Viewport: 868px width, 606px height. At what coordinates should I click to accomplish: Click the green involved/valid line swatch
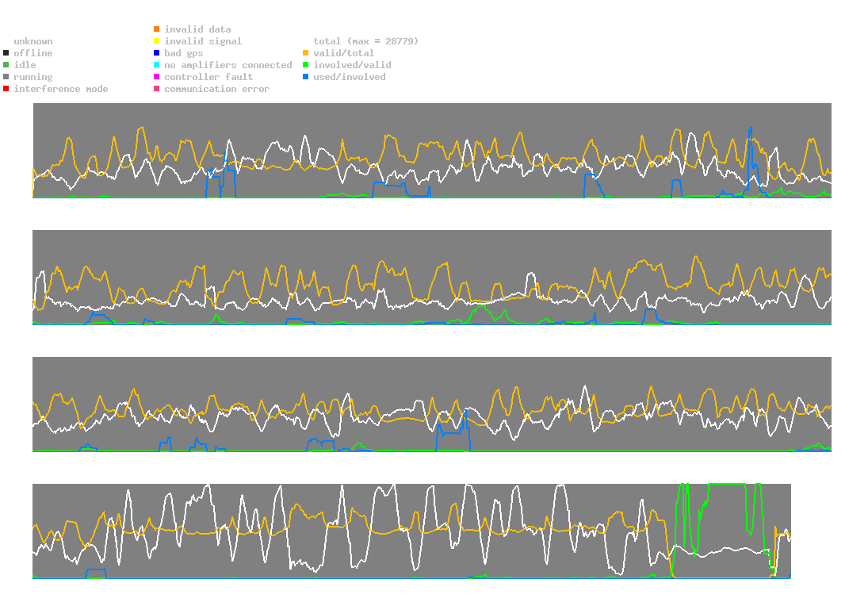[306, 65]
